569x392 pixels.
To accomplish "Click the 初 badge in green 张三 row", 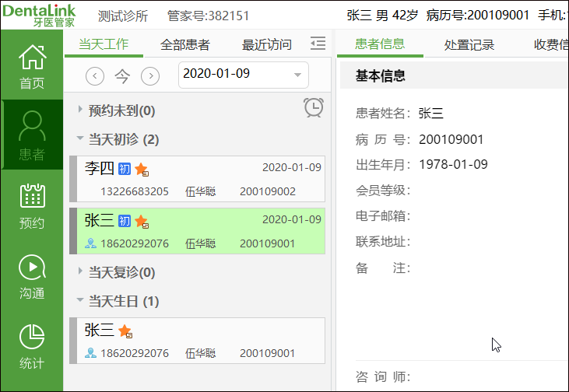I will pyautogui.click(x=125, y=221).
